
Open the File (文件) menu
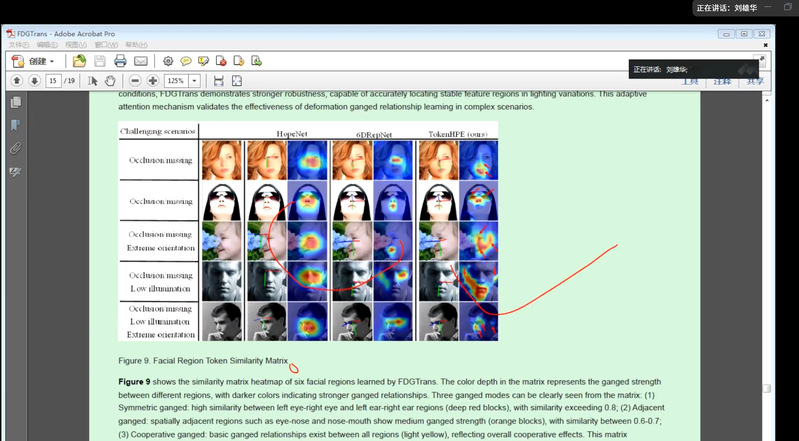(18, 45)
